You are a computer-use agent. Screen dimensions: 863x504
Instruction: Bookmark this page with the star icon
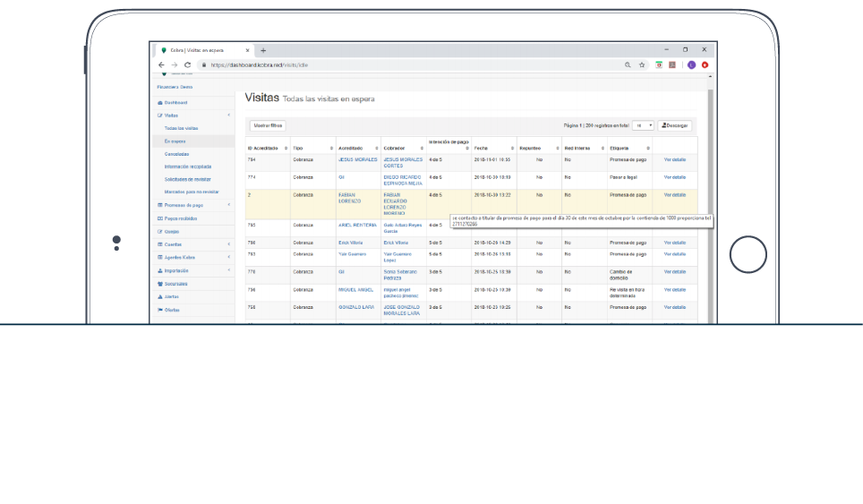tap(642, 65)
